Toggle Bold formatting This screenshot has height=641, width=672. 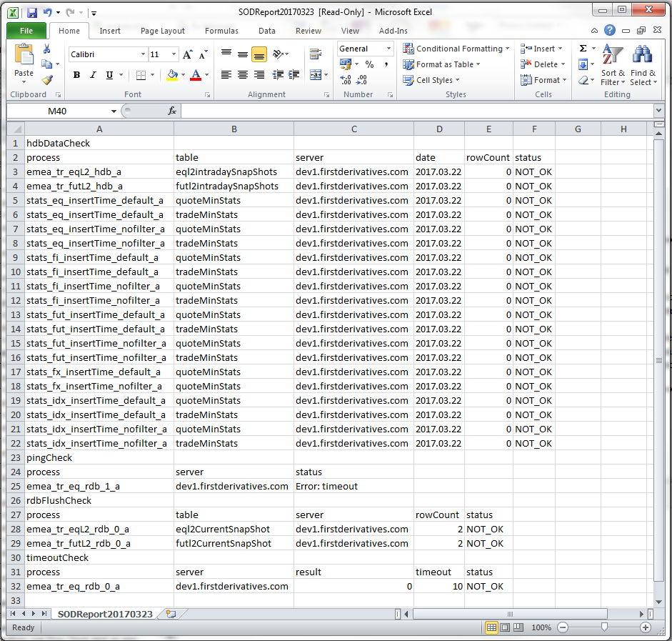(x=76, y=75)
